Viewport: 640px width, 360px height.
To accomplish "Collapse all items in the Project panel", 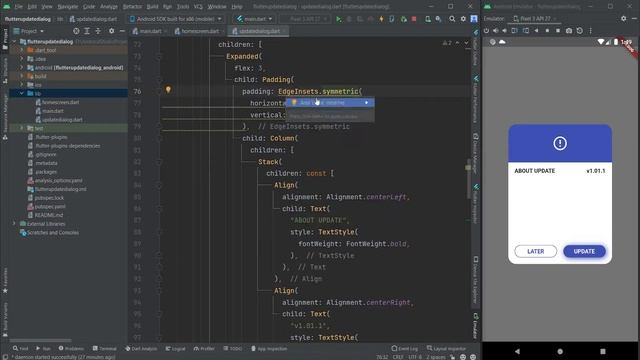I will click(98, 31).
